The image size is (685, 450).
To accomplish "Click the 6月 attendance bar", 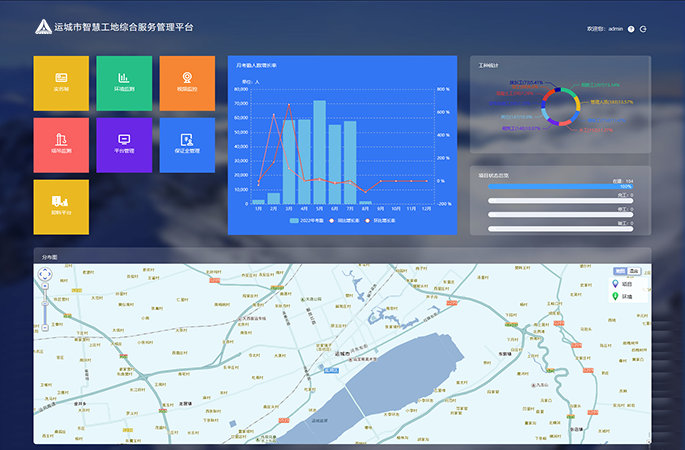I will (x=335, y=164).
